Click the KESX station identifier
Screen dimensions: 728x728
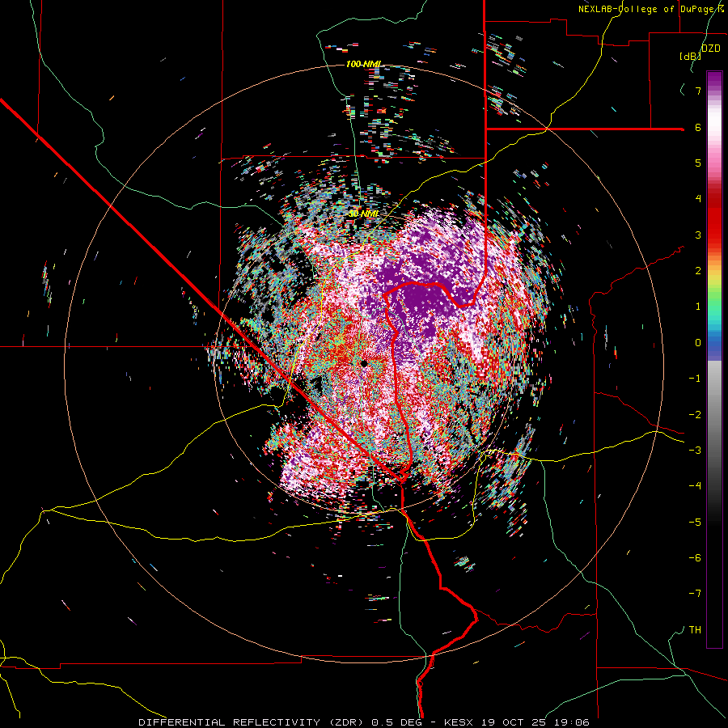(x=457, y=722)
